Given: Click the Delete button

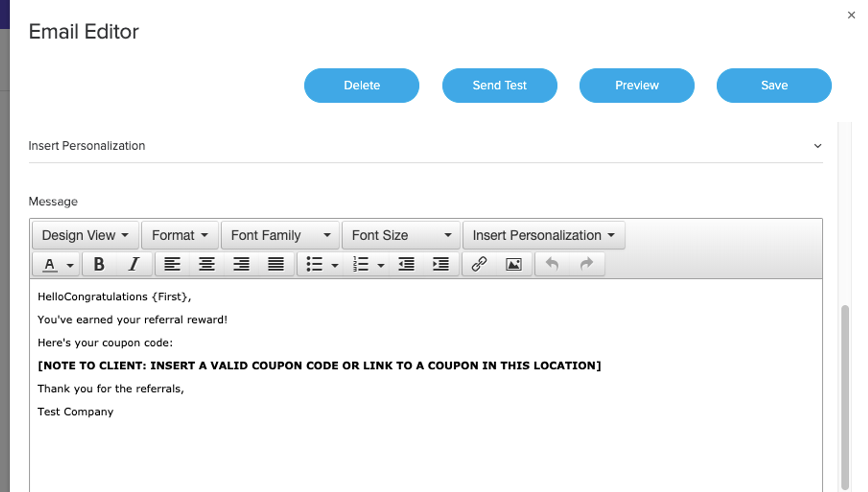Looking at the screenshot, I should [361, 85].
